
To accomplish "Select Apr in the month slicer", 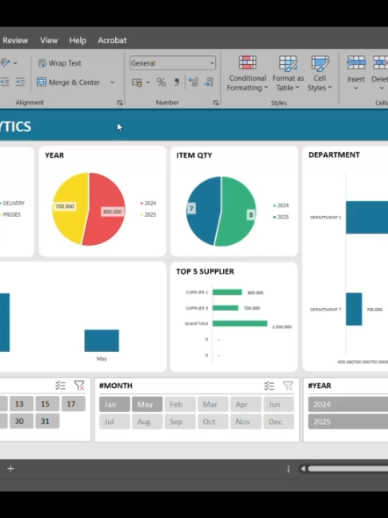I will (x=246, y=404).
